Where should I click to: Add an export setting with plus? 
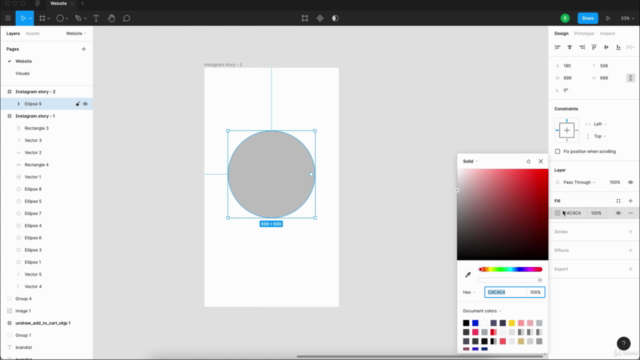631,269
